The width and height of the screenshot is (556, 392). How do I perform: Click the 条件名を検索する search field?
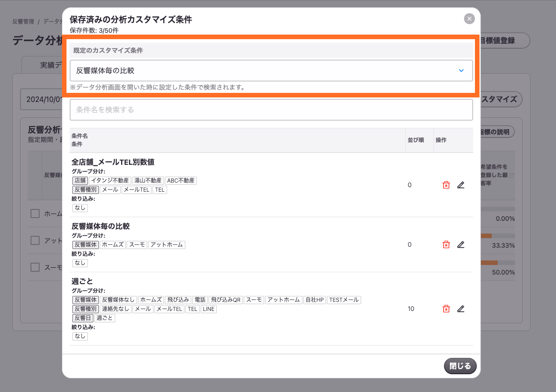coord(271,110)
